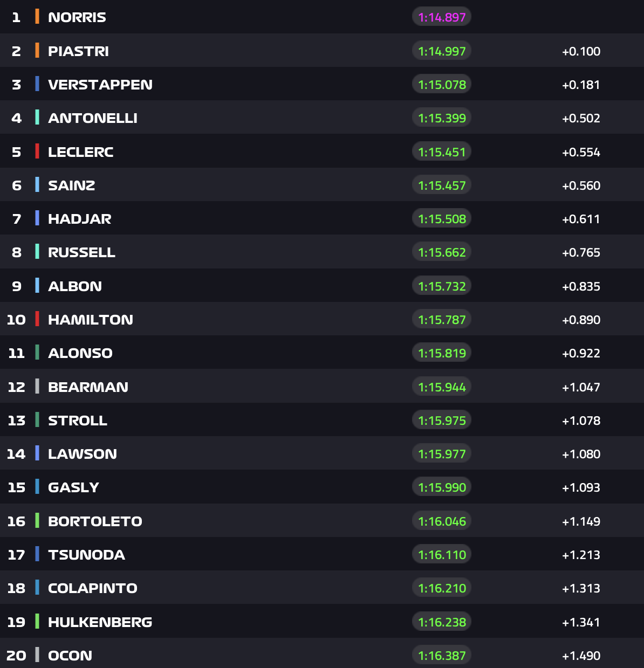Select Antonelli's lap time 1:15.399

(442, 118)
